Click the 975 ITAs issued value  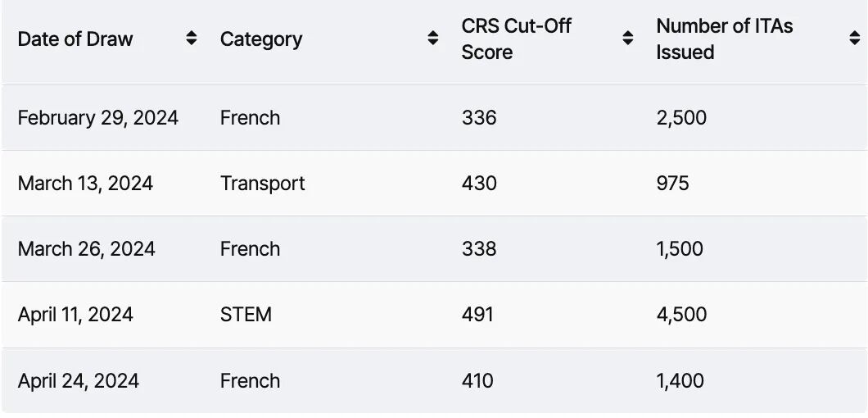pos(672,183)
